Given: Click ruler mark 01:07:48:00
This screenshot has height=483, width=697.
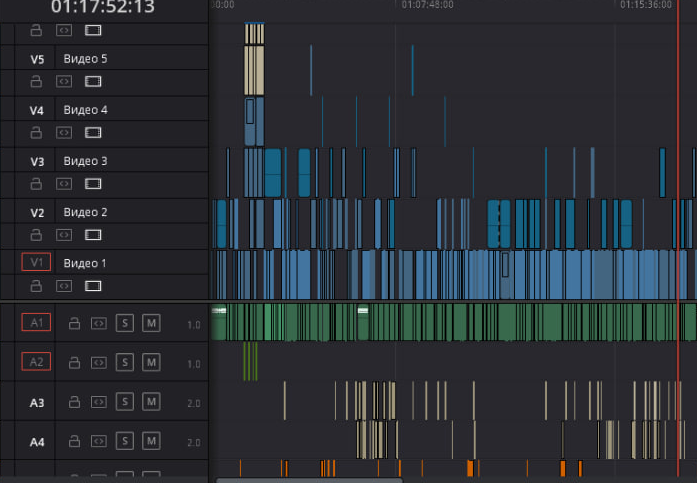Looking at the screenshot, I should point(428,5).
